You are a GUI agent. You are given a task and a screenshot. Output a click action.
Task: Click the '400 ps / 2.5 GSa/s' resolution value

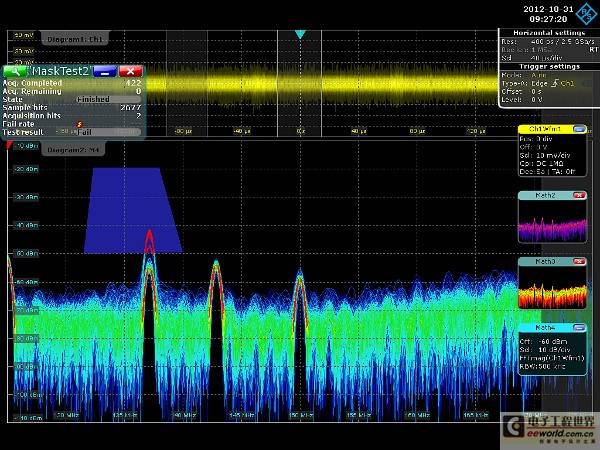[x=562, y=41]
